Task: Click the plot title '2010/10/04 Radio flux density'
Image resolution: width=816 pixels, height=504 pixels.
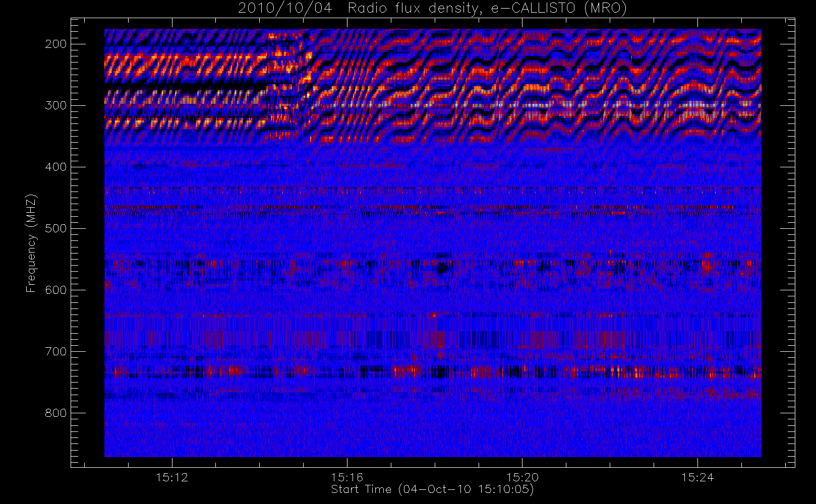Action: pos(432,9)
